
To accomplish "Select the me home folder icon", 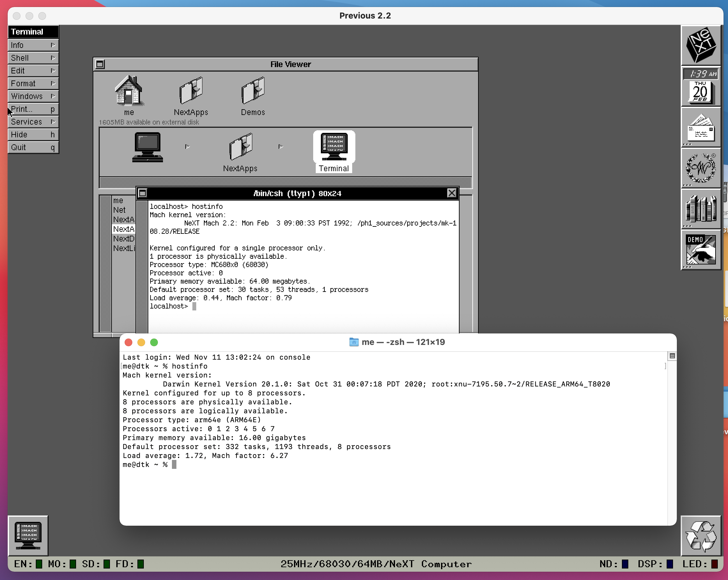I will point(129,91).
